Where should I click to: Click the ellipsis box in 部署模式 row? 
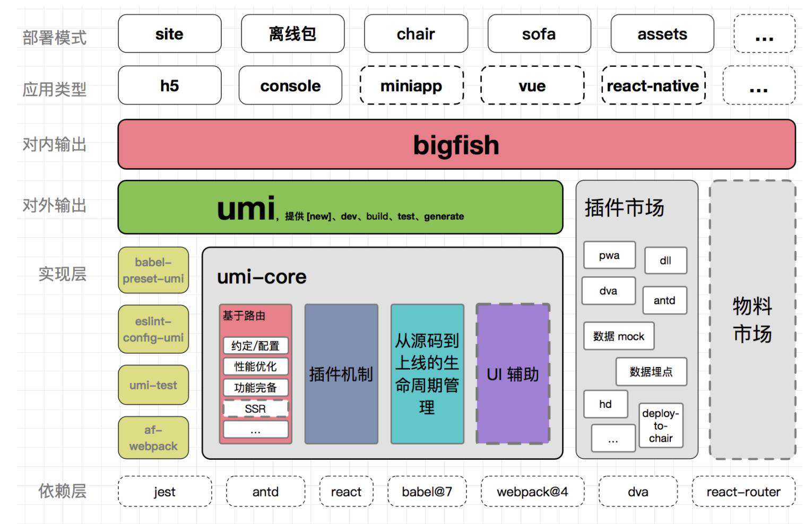tap(764, 33)
